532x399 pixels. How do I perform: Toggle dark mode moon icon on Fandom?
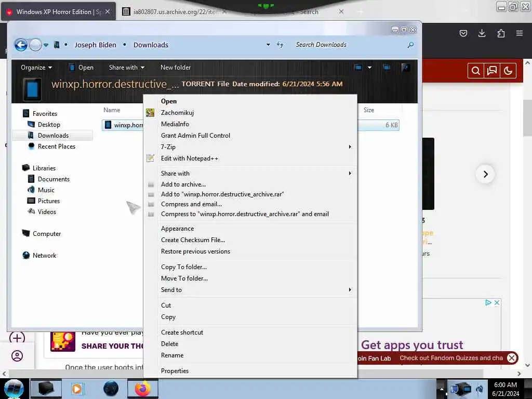click(508, 71)
